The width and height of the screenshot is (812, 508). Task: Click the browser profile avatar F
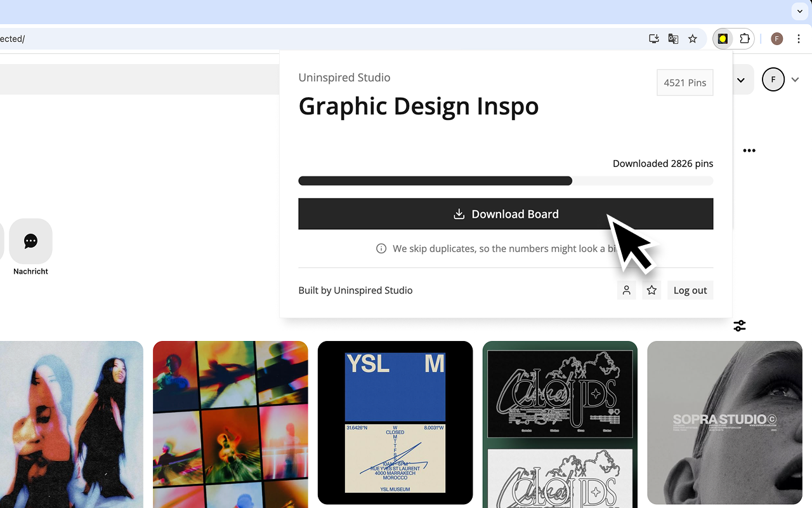776,39
